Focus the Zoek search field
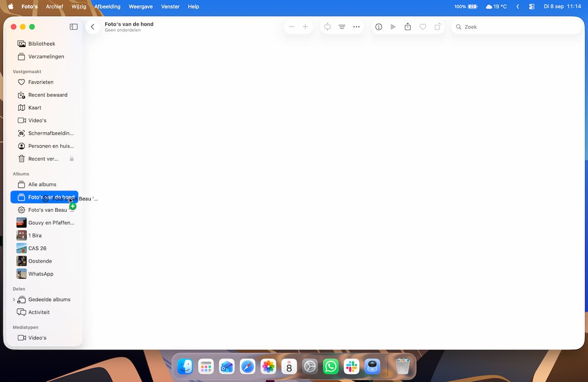The image size is (588, 382). 516,27
